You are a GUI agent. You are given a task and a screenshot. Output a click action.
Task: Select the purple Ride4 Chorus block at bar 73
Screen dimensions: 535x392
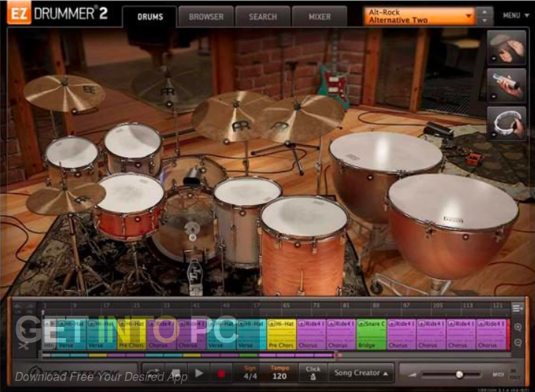312,334
